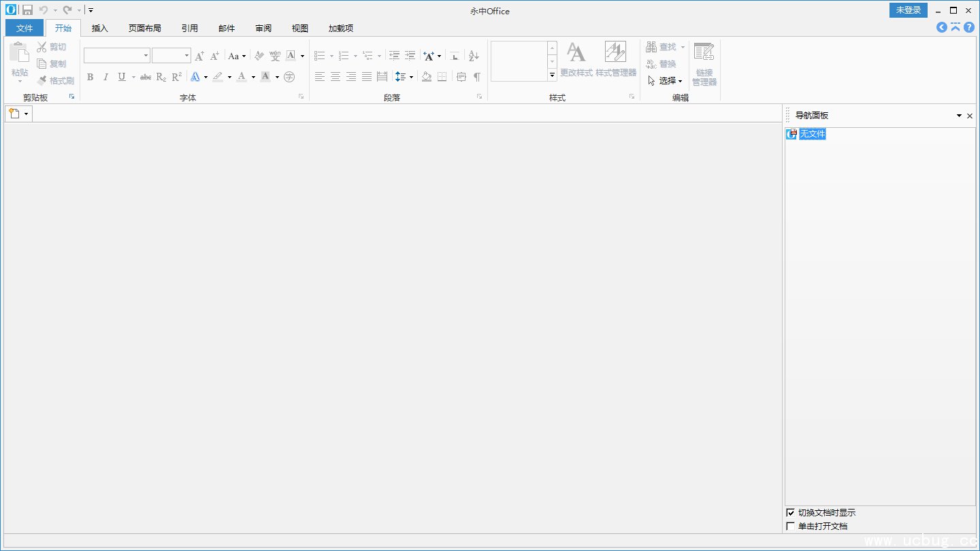Click the increase indent icon
Image resolution: width=980 pixels, height=551 pixels.
pos(410,56)
